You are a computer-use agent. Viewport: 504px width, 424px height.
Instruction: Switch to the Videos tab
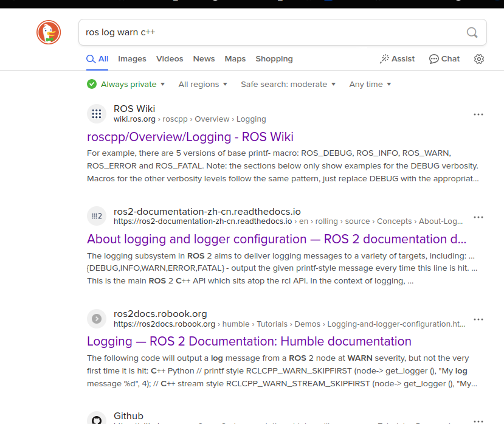coord(170,59)
